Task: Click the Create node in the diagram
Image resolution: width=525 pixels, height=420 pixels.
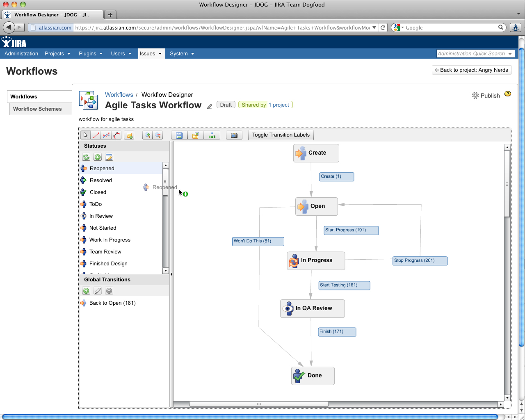Action: 316,153
